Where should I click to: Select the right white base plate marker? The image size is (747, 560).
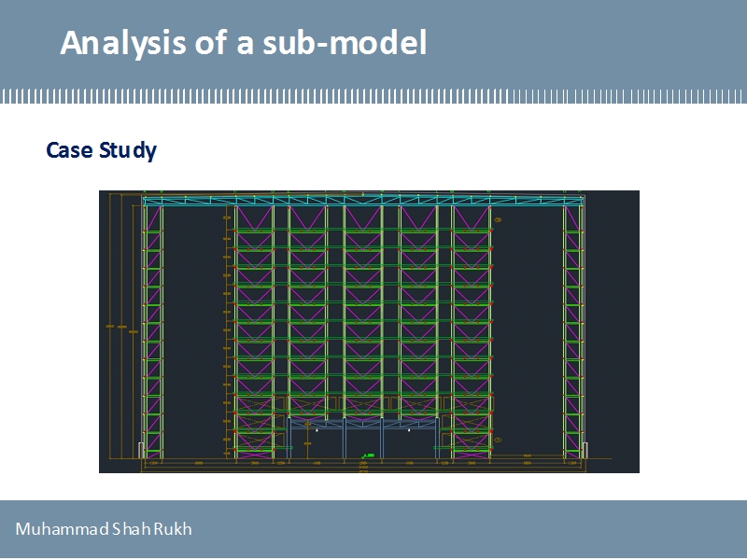click(585, 452)
